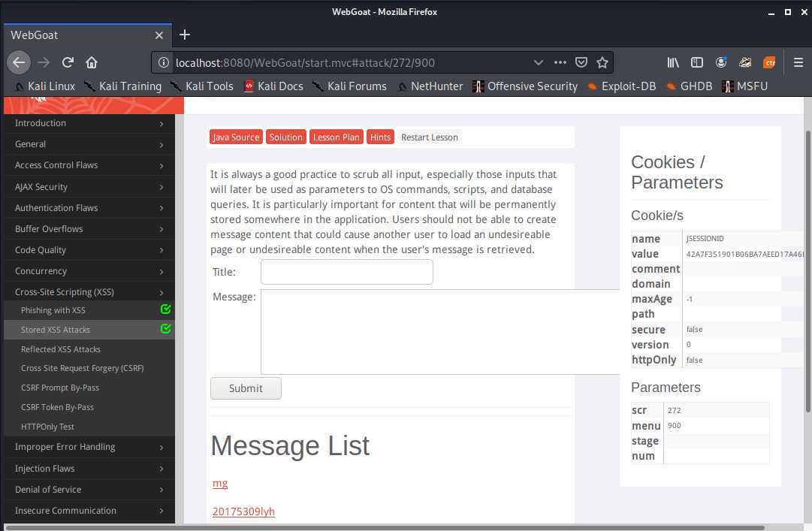
Task: Open the Firefox home page icon
Action: tap(92, 62)
